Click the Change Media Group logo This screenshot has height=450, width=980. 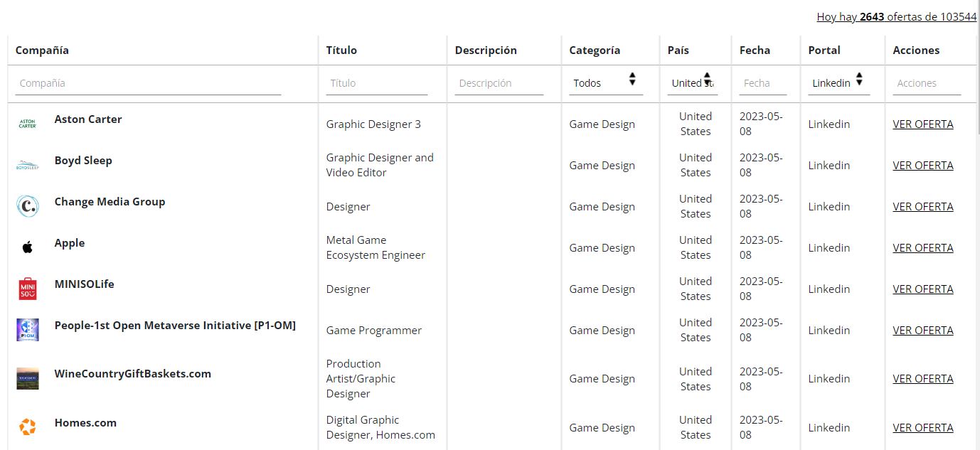(x=27, y=206)
